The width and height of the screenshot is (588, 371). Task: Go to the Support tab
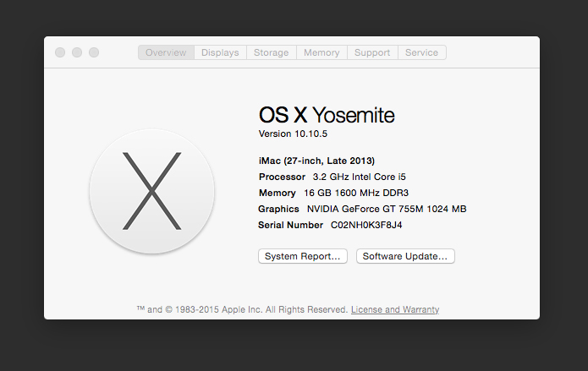tap(372, 52)
